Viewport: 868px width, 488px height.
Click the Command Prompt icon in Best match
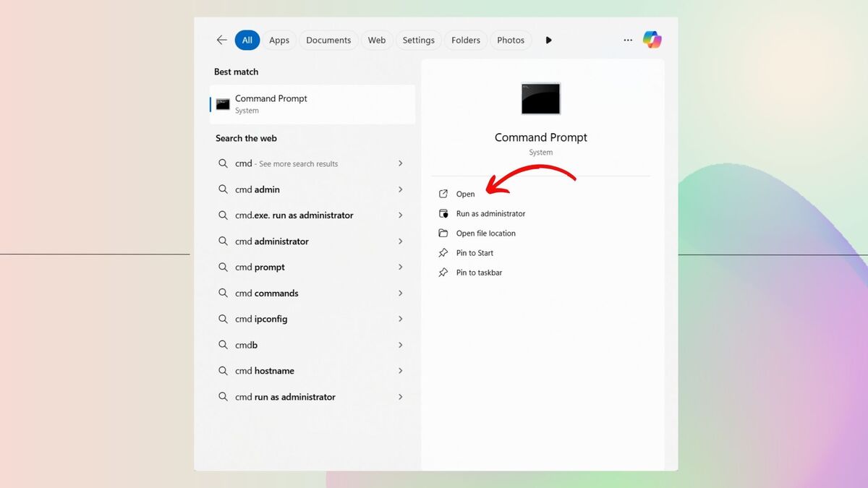pyautogui.click(x=223, y=104)
